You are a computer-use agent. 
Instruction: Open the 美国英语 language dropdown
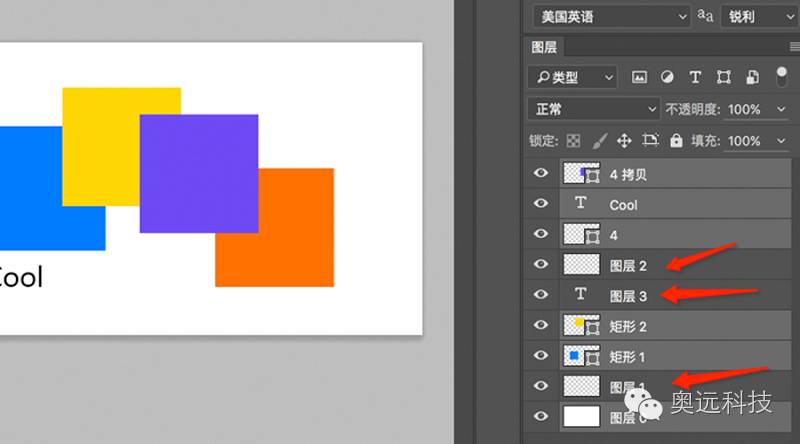pos(611,17)
